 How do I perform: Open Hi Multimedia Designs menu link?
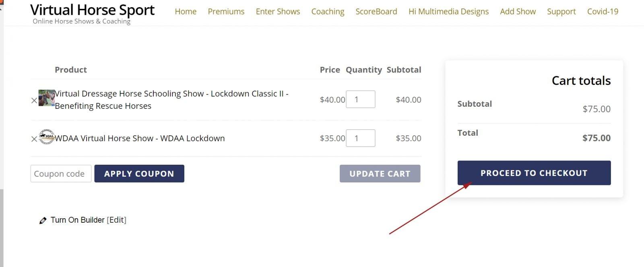click(448, 12)
